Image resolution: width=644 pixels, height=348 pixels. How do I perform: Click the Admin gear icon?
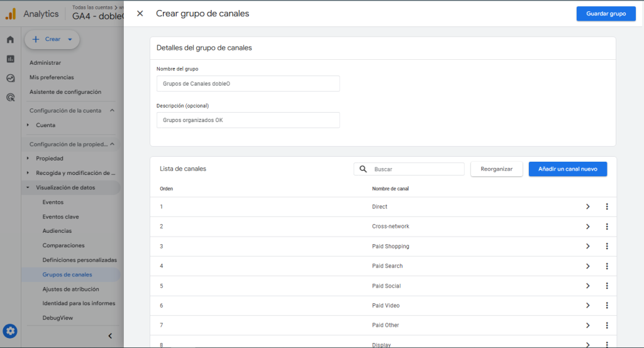click(10, 331)
